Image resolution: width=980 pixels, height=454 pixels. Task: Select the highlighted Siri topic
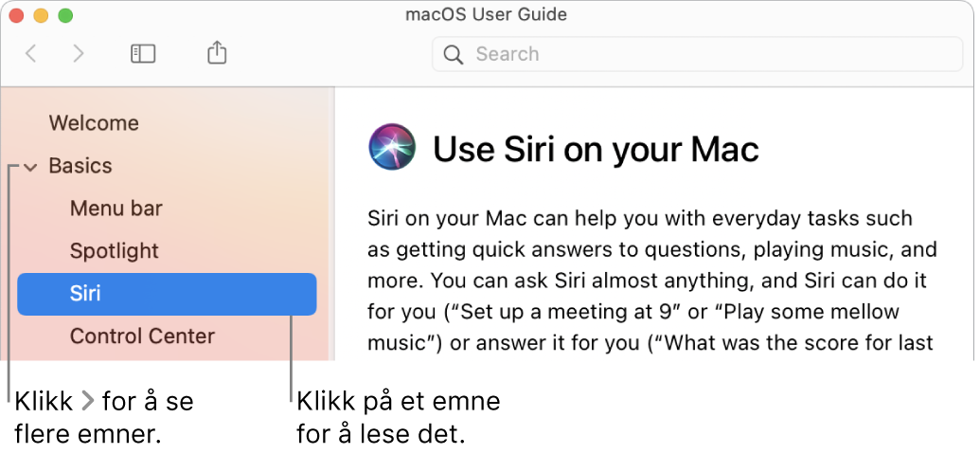167,294
